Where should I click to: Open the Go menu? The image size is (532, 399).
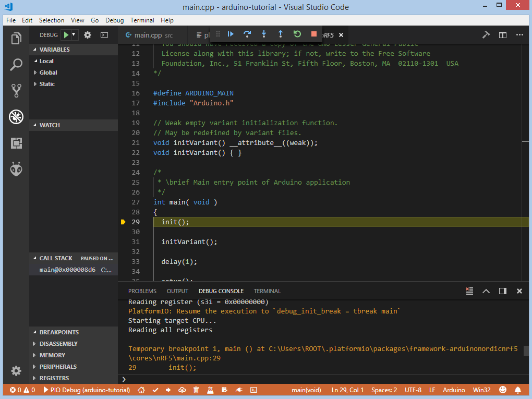(94, 20)
